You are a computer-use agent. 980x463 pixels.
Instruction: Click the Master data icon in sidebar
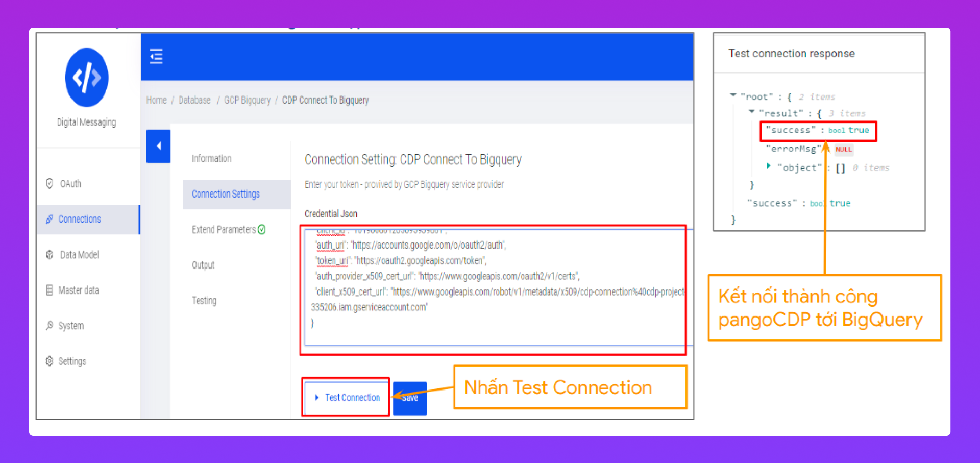50,290
